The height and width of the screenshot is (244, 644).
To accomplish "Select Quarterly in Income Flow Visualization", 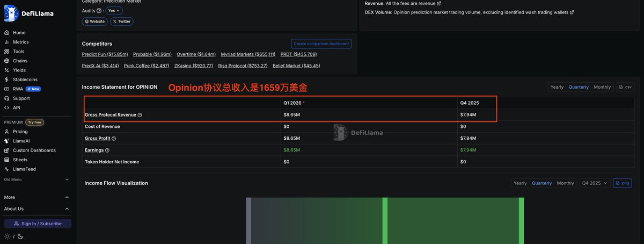I will click(x=541, y=183).
